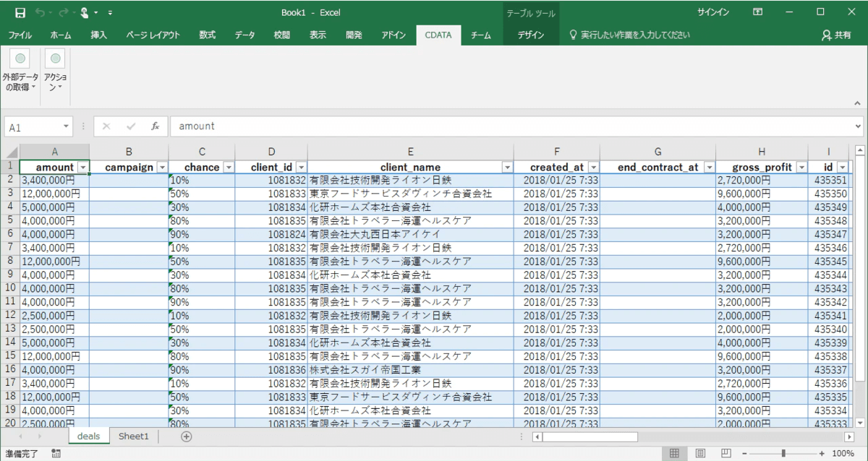Open the ファイル menu tab
Screen dimensions: 868x461
tap(20, 35)
